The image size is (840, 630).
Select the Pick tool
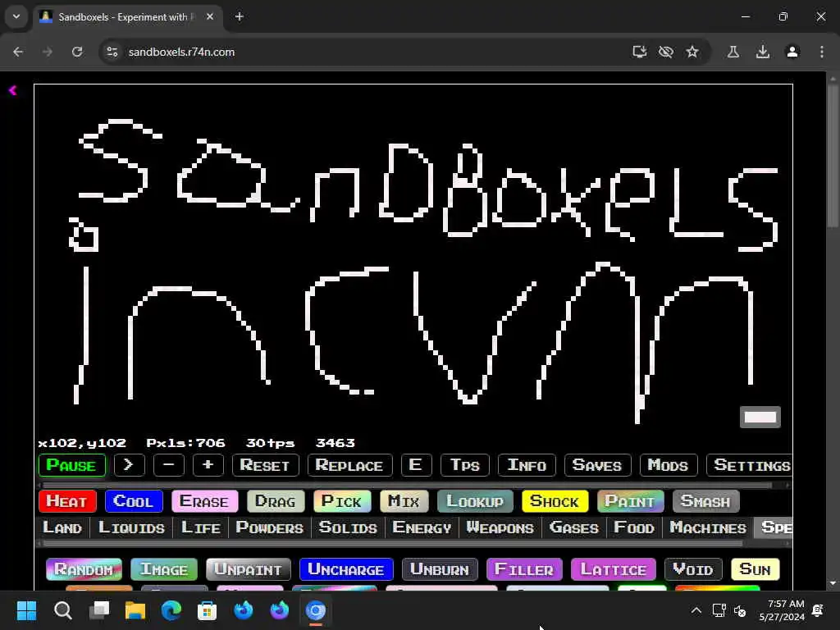point(342,501)
